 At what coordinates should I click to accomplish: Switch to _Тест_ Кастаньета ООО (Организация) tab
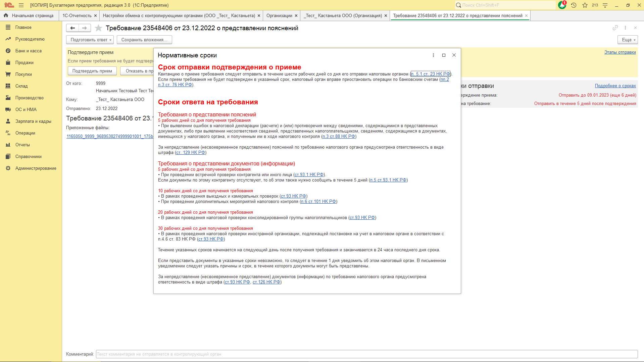[x=343, y=15]
